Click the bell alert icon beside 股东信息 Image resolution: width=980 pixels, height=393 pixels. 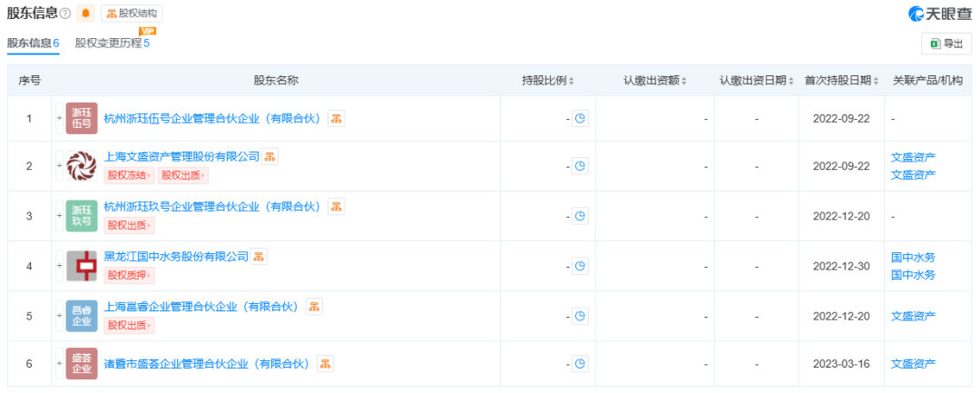click(x=85, y=14)
